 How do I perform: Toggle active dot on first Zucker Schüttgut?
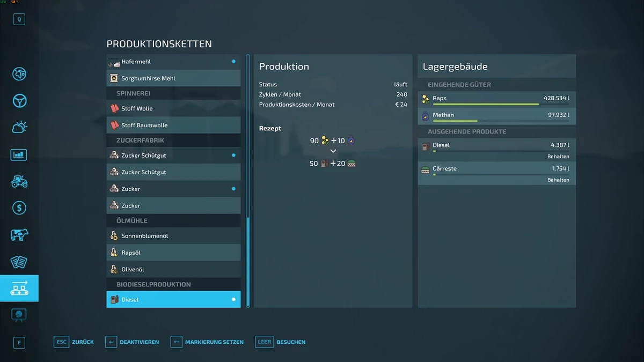click(x=233, y=156)
